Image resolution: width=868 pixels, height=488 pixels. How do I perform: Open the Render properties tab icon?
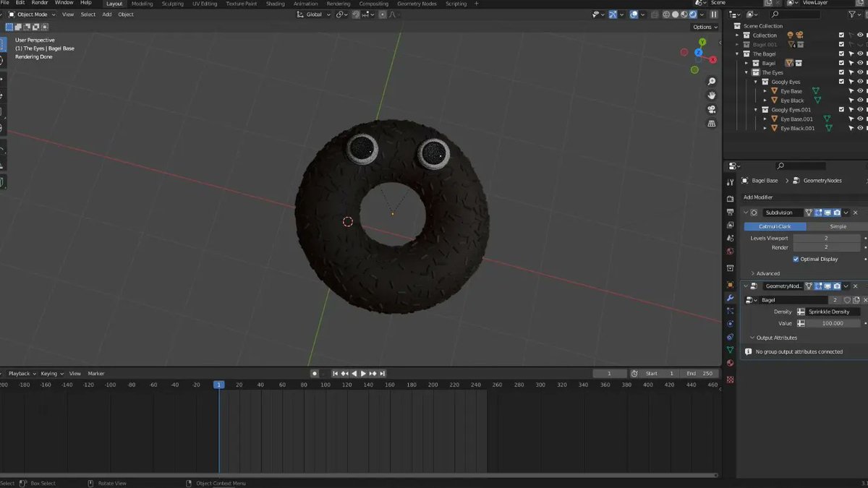tap(730, 198)
